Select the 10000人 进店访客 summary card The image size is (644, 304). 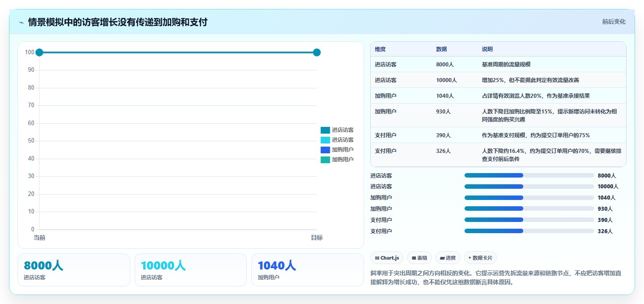(191, 270)
